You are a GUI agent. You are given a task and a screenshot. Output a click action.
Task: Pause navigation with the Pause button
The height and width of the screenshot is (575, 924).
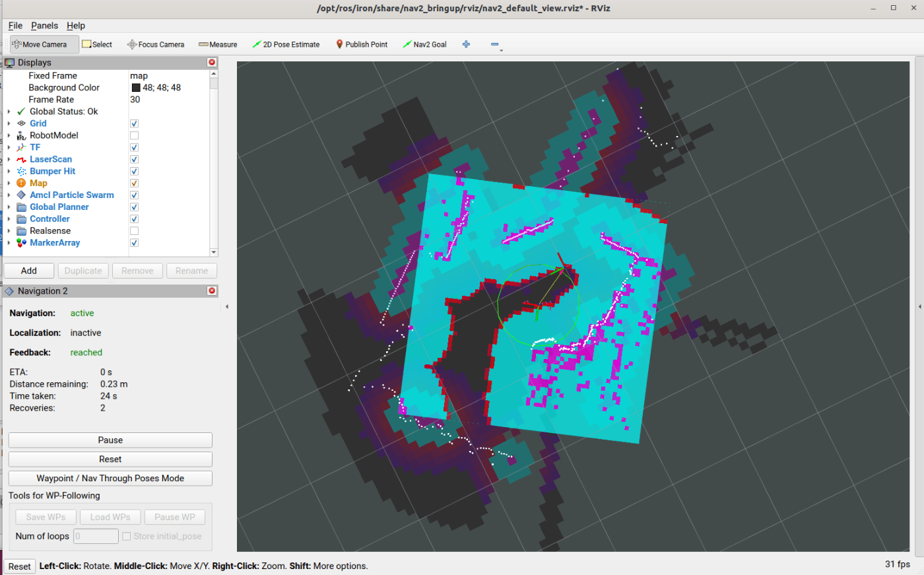click(x=110, y=440)
